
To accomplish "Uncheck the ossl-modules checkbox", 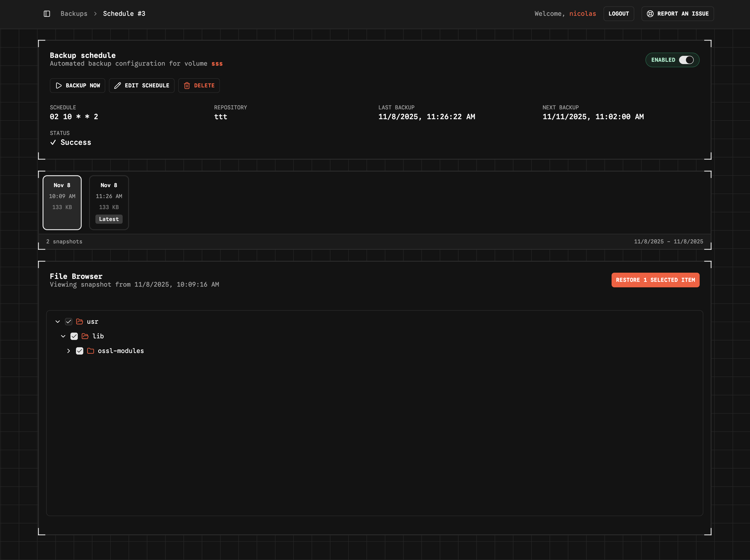I will click(x=79, y=351).
